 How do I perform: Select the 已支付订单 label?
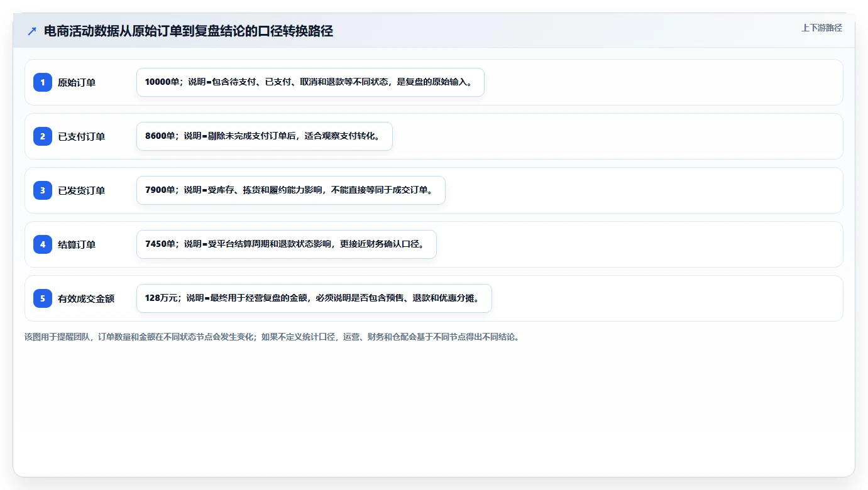coord(82,136)
